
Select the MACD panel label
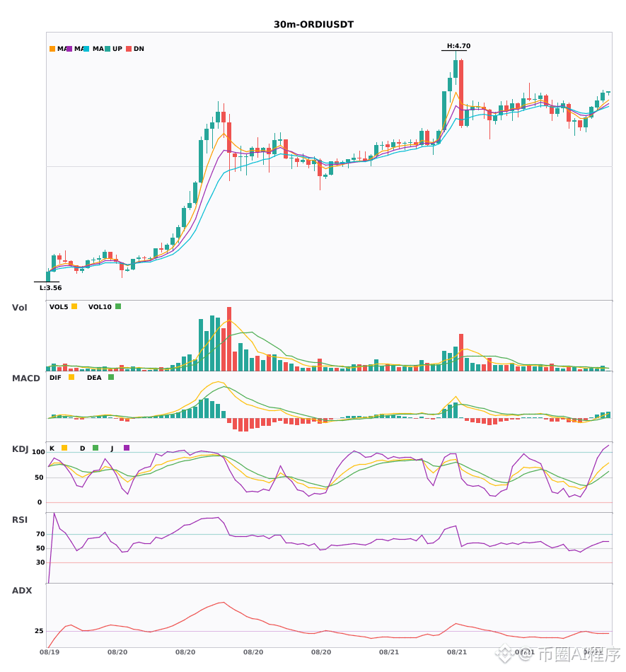click(25, 378)
